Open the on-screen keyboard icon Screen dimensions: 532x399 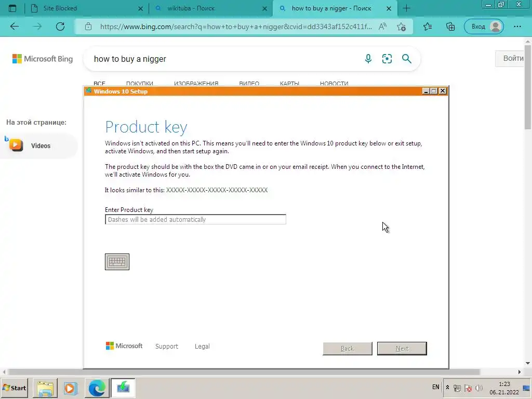[x=117, y=262]
